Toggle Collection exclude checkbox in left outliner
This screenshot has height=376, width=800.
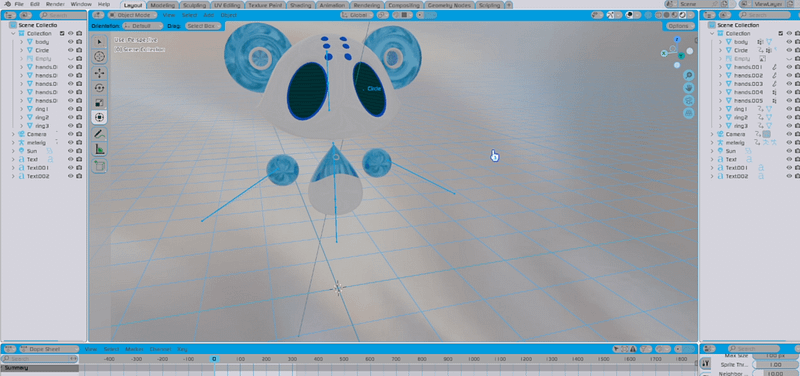tap(62, 34)
